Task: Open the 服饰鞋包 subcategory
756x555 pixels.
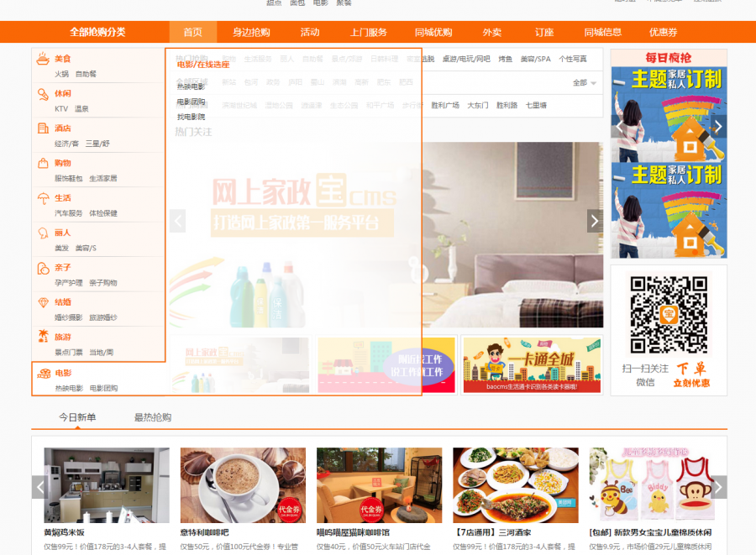Action: tap(69, 178)
